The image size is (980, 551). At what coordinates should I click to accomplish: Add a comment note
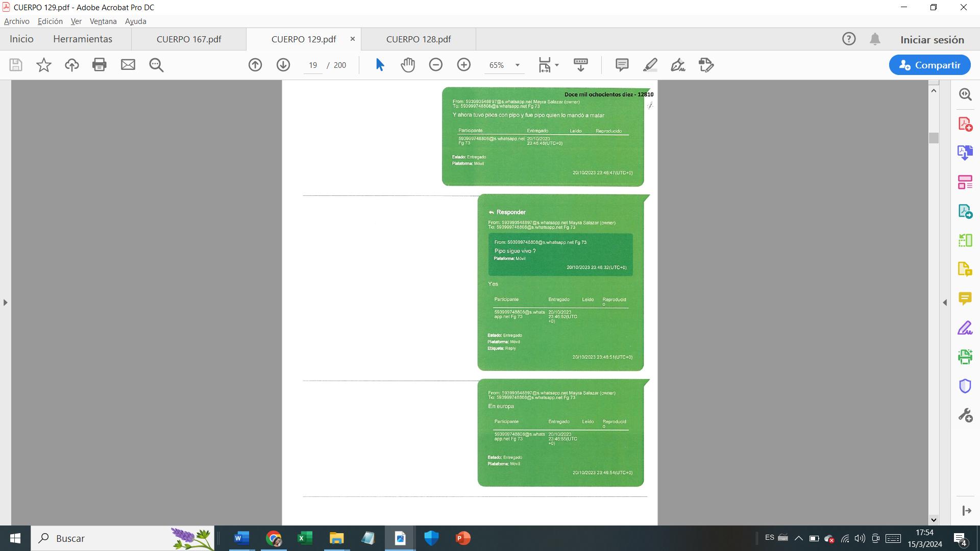pos(622,65)
